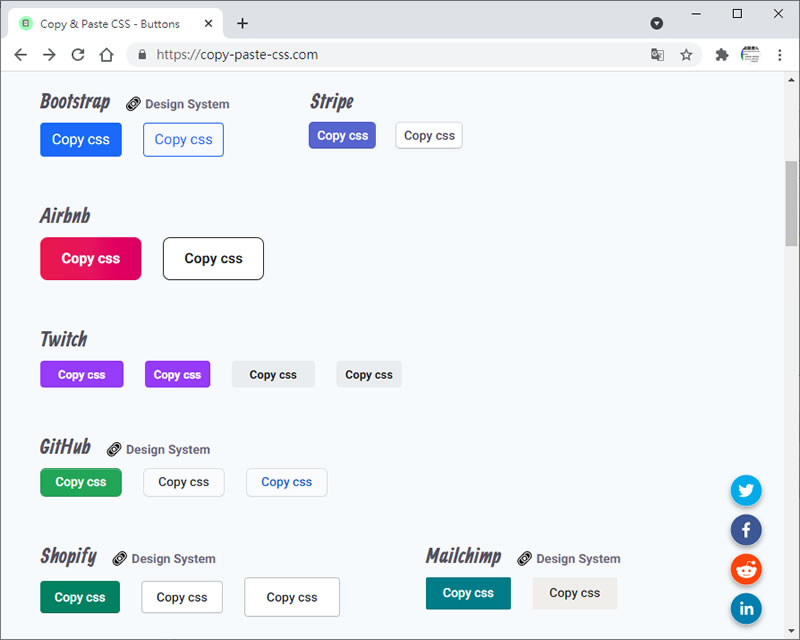Copy the GitHub white button with dark text

click(x=184, y=482)
